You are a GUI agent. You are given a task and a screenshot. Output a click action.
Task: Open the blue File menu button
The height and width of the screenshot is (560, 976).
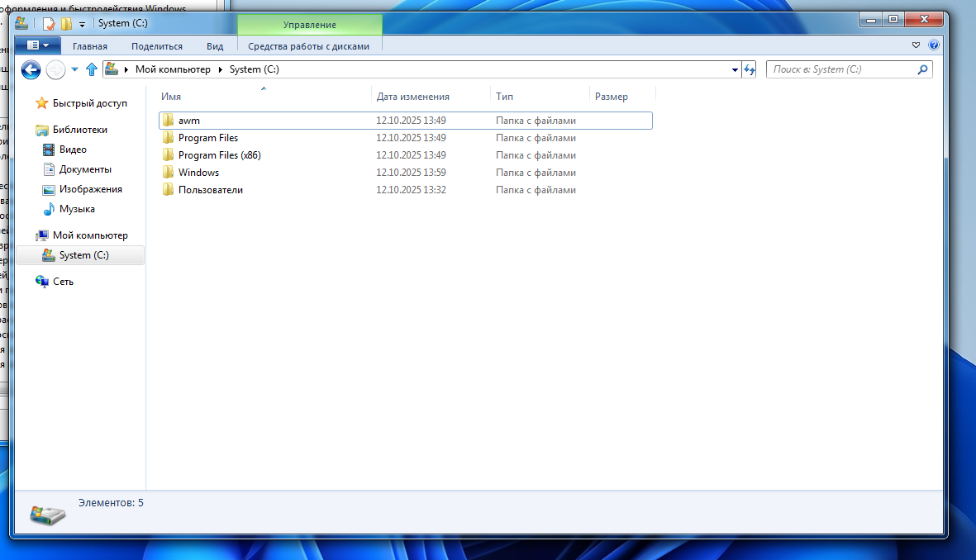(37, 45)
